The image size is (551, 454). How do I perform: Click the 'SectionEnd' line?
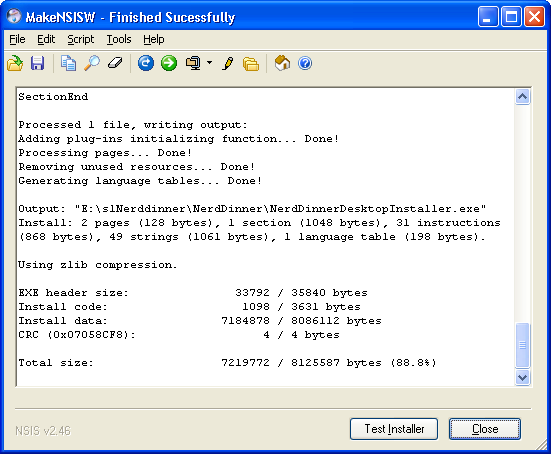[x=53, y=97]
